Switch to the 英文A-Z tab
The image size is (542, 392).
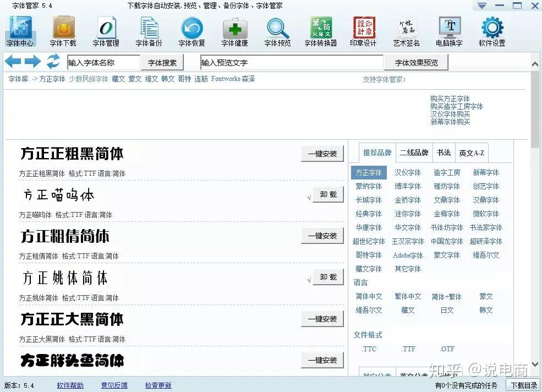coord(472,153)
